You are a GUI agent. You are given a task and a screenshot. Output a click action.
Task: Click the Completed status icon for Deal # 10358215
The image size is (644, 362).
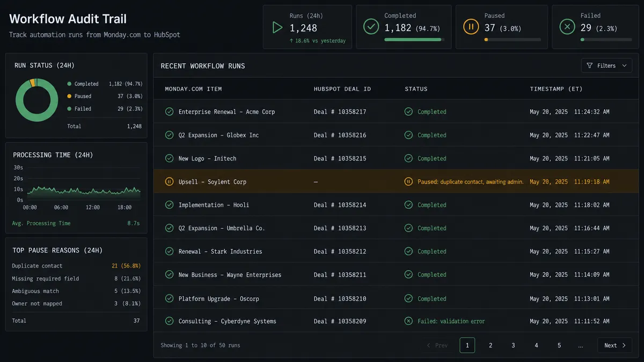tap(408, 158)
